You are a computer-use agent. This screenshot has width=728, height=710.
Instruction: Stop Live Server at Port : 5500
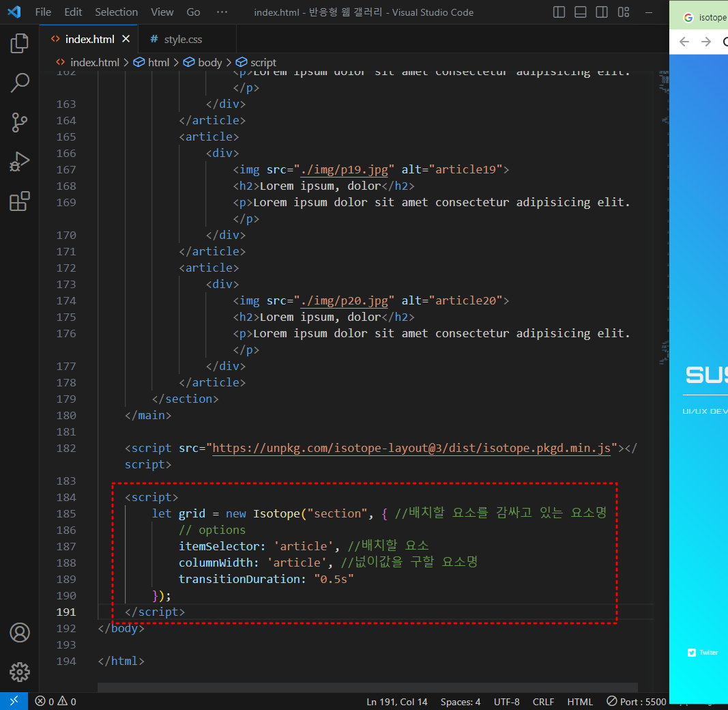click(637, 702)
